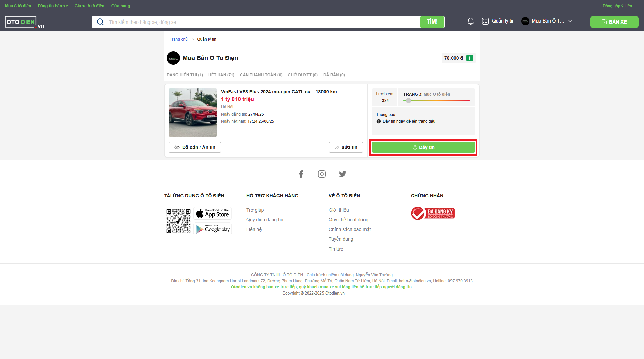The height and width of the screenshot is (359, 644).
Task: Open the Instagram social icon
Action: pos(321,174)
